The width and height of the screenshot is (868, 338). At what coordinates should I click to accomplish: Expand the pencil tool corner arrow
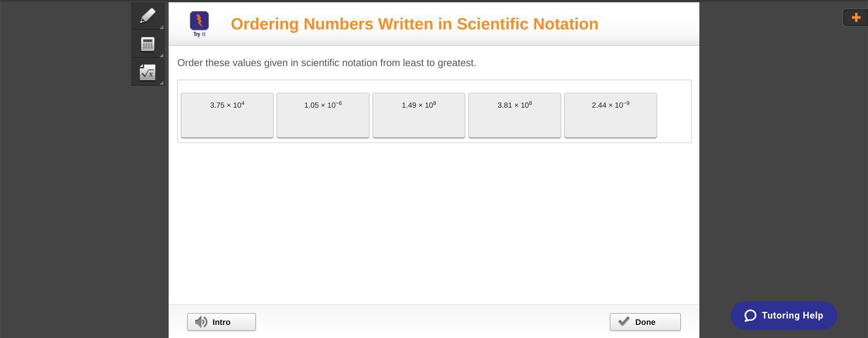pyautogui.click(x=161, y=27)
